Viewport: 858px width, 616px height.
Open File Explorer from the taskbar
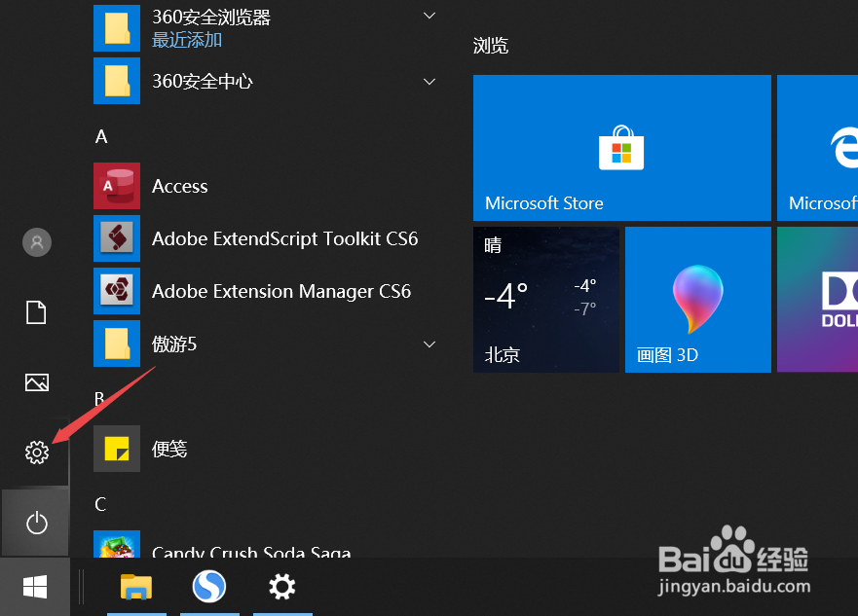pos(136,587)
